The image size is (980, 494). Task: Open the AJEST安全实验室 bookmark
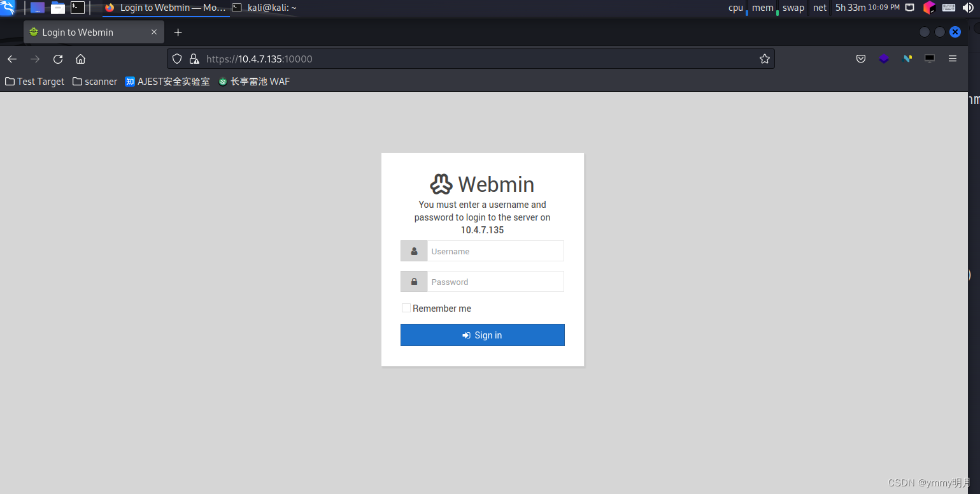[x=167, y=82]
